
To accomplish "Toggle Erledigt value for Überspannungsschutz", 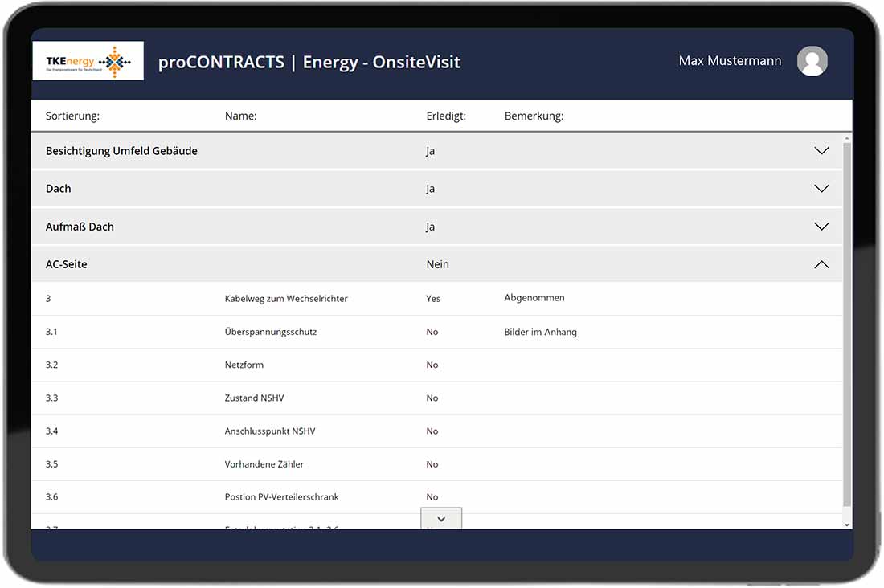I will point(432,332).
